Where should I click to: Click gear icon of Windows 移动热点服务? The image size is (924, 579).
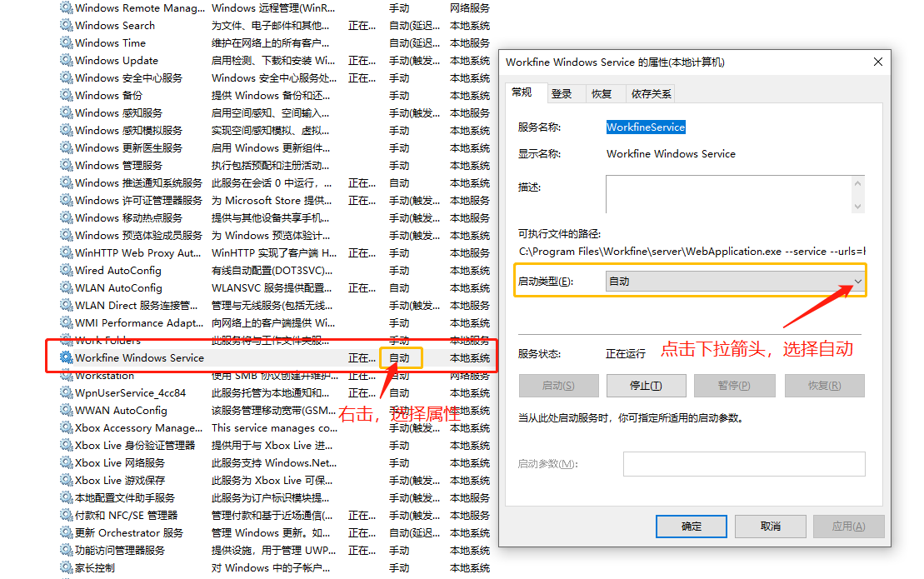[66, 218]
